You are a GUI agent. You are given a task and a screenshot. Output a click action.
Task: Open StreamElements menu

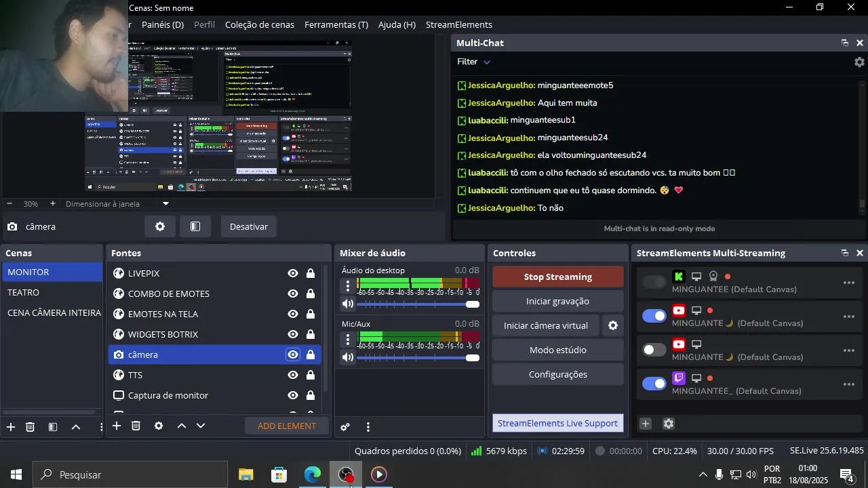pos(459,24)
